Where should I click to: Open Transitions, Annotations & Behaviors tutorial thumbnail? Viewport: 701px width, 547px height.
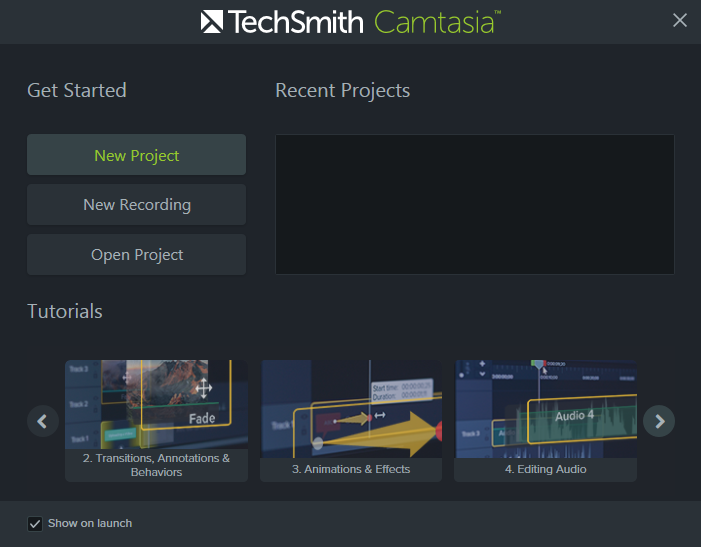click(x=156, y=404)
